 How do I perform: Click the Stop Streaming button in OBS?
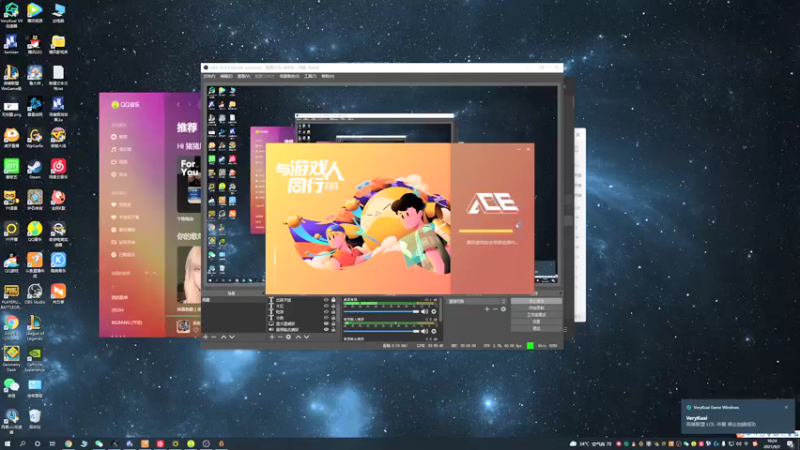click(x=536, y=302)
